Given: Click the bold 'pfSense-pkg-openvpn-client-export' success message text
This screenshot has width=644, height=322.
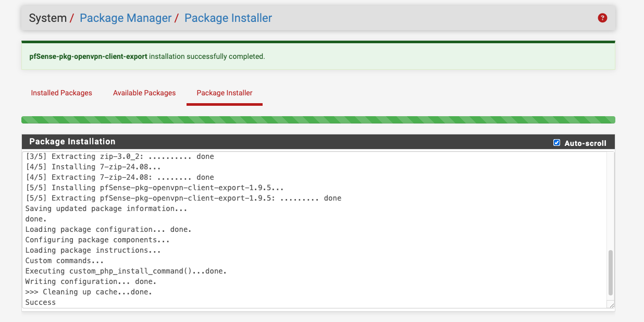Looking at the screenshot, I should pos(89,56).
